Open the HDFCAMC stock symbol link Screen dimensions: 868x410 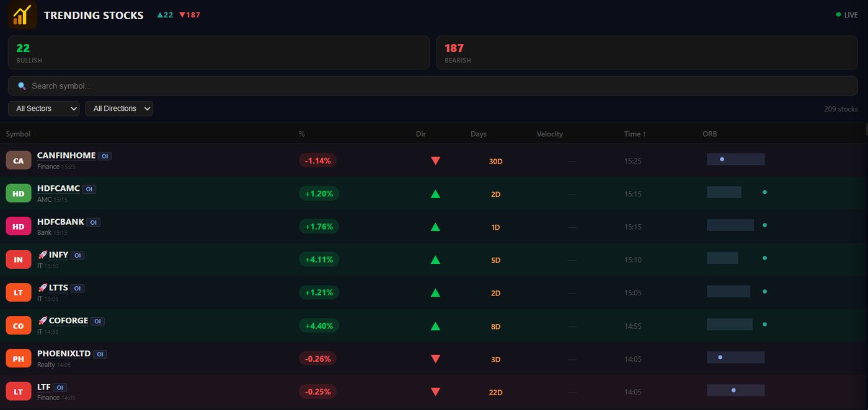coord(58,188)
